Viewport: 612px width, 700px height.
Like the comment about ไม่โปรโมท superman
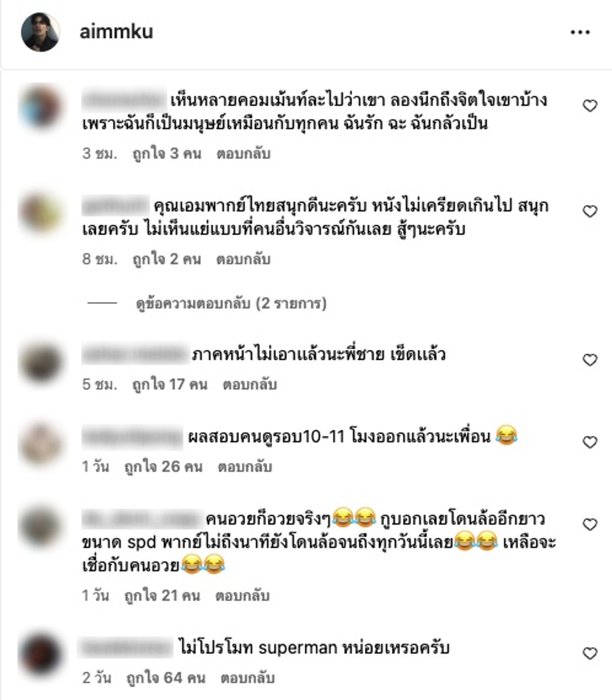click(x=590, y=653)
